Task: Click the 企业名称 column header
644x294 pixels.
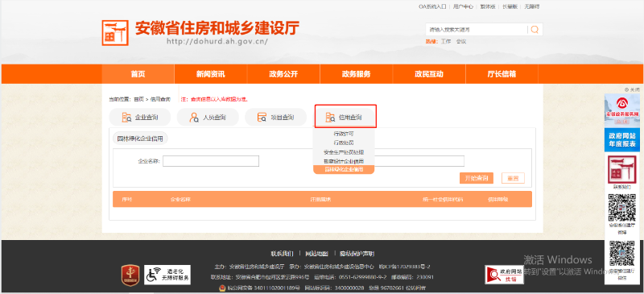Action: coord(180,200)
